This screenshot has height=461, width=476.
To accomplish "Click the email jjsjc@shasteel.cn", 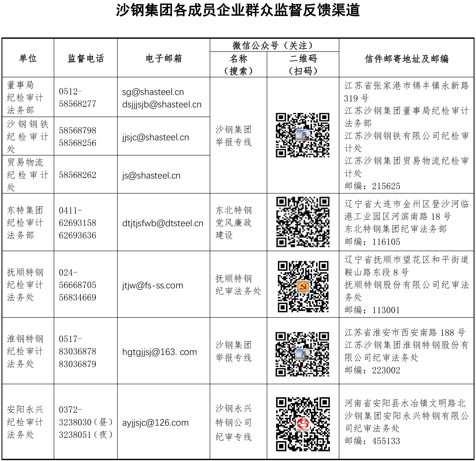I will [x=156, y=137].
